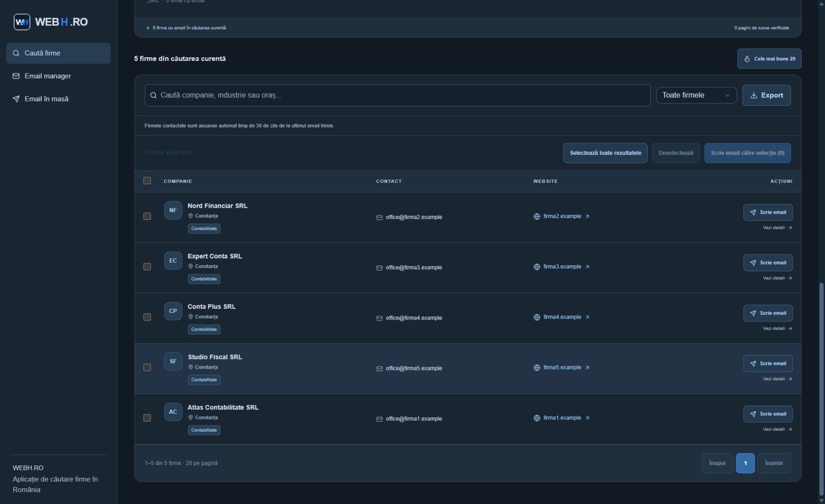
Task: Click external-link arrow after firma1.example
Action: (587, 418)
